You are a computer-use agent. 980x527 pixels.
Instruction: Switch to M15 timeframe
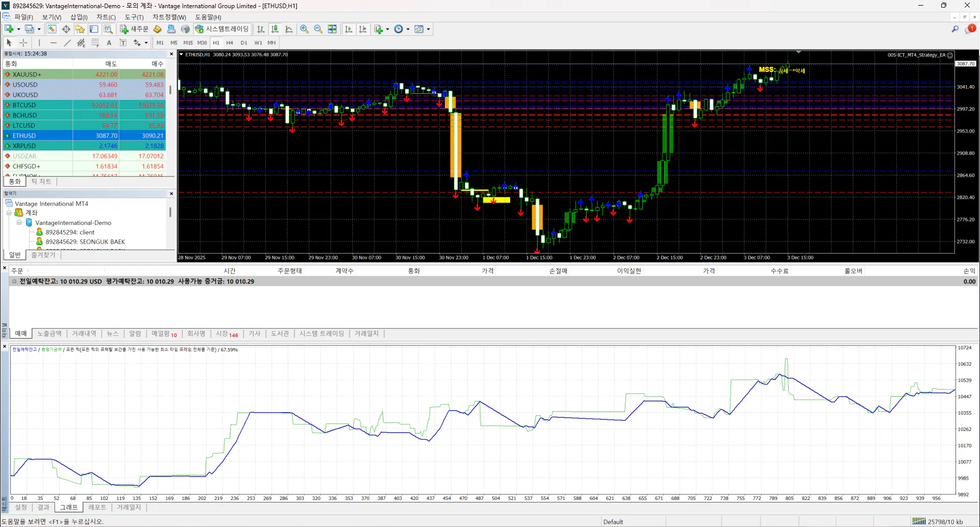pyautogui.click(x=188, y=43)
